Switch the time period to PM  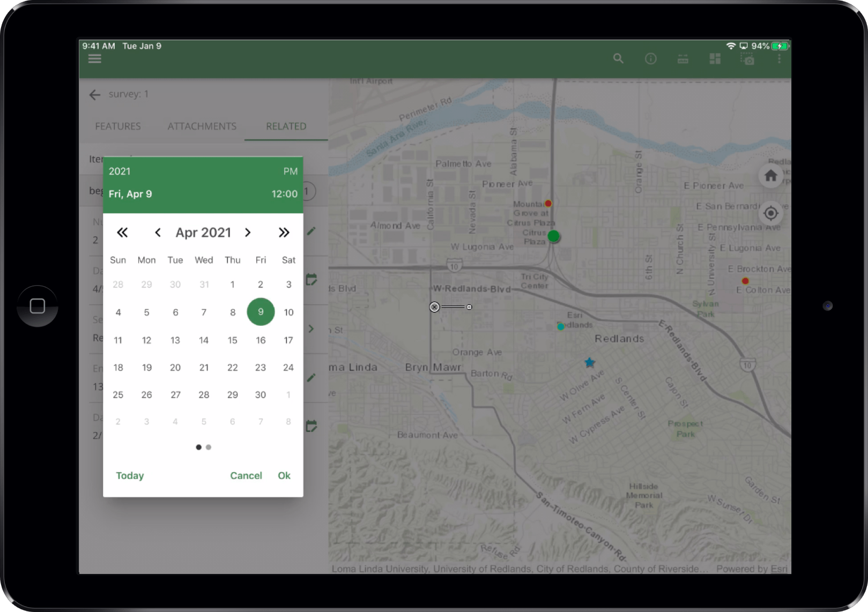(x=290, y=171)
